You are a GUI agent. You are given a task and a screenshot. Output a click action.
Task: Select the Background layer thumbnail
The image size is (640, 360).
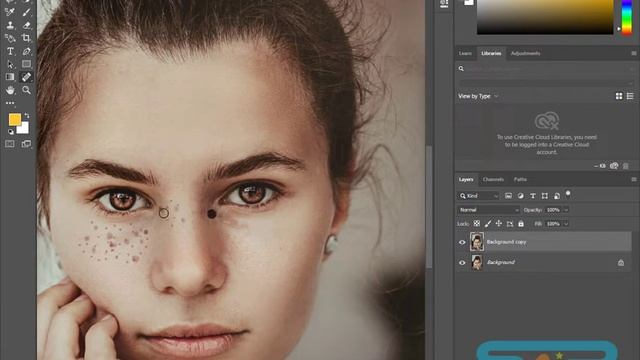tap(477, 262)
